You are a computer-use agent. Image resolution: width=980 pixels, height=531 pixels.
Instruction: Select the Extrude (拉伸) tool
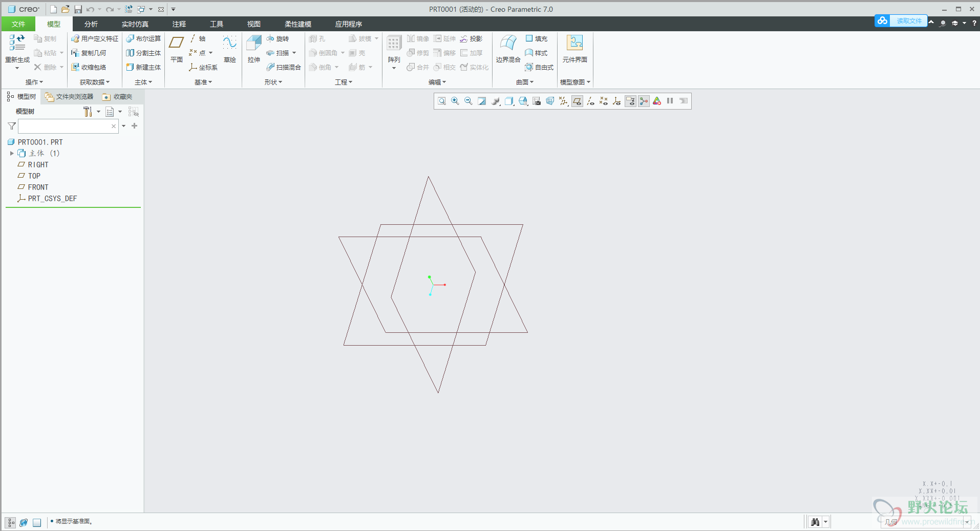point(254,50)
